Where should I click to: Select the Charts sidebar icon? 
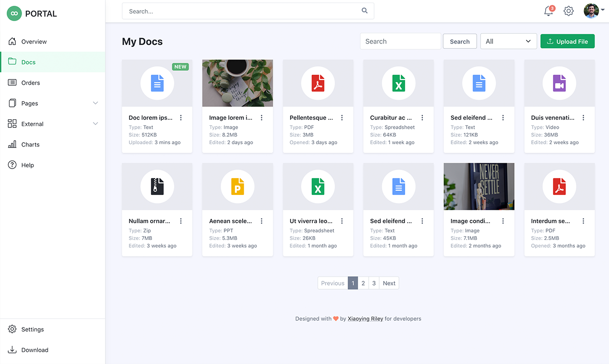12,144
